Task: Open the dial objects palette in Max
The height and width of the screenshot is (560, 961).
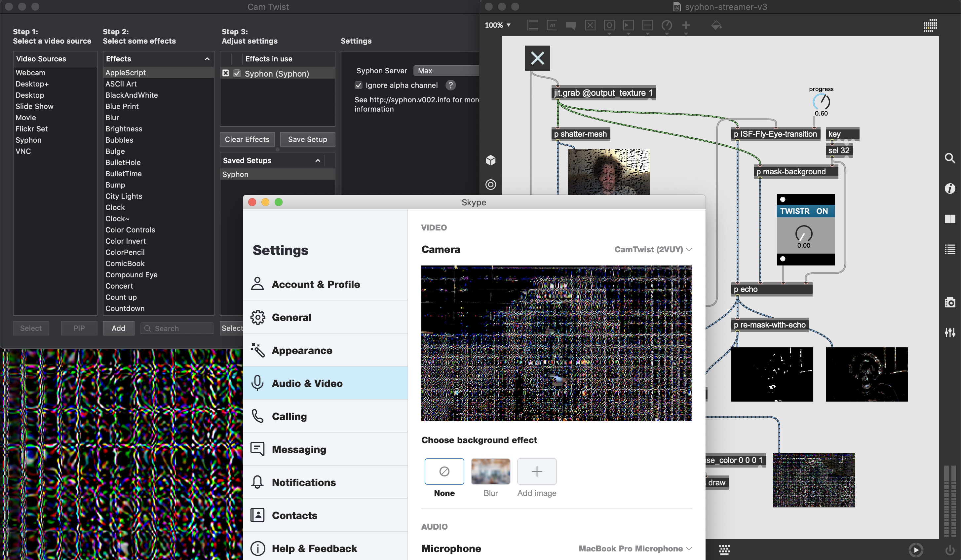Action: click(667, 25)
